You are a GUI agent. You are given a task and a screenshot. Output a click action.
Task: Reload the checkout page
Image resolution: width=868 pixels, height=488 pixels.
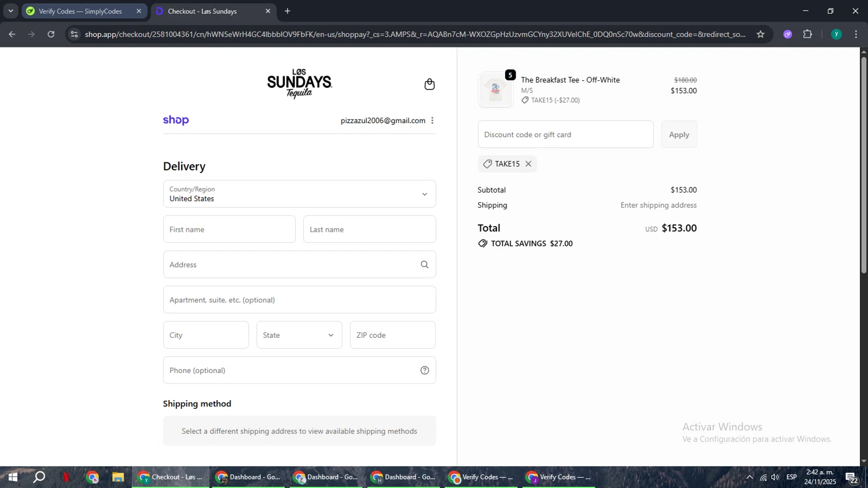[51, 34]
